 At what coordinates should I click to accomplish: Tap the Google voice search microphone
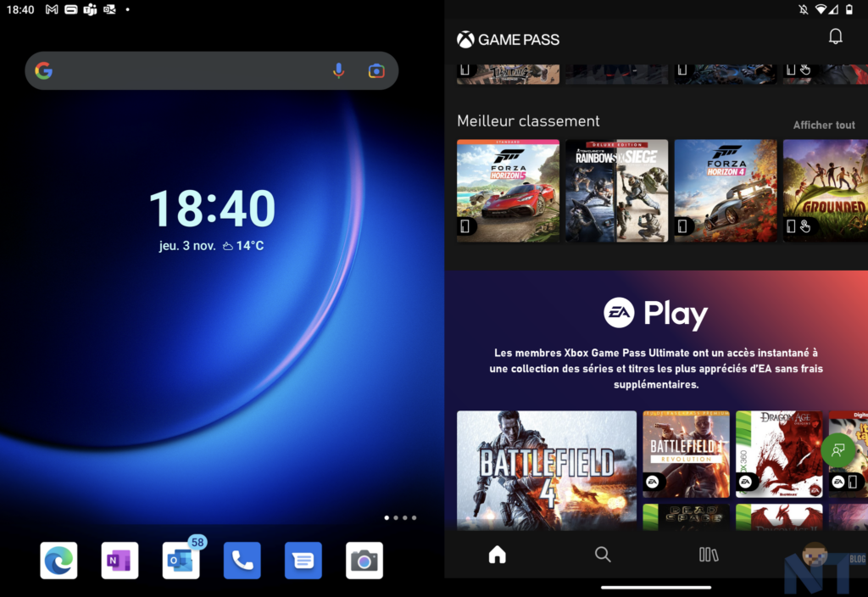[338, 71]
